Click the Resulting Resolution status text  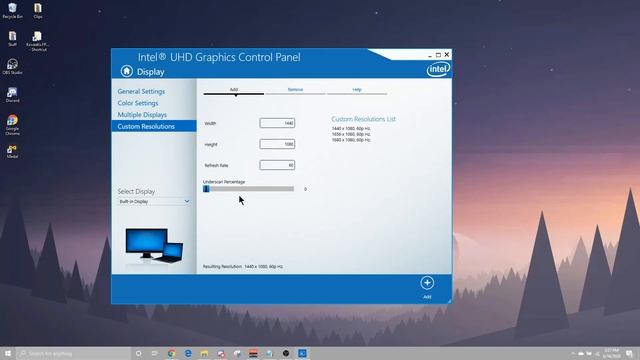(x=243, y=267)
